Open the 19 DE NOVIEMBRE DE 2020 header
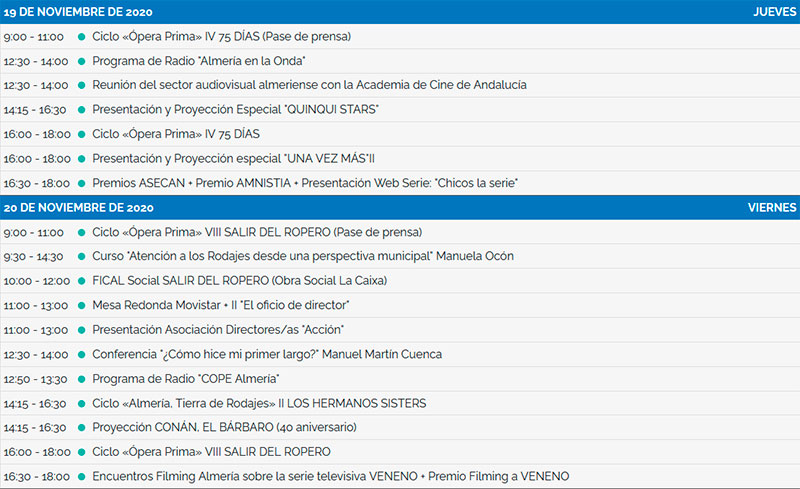This screenshot has width=800, height=489. (x=78, y=12)
